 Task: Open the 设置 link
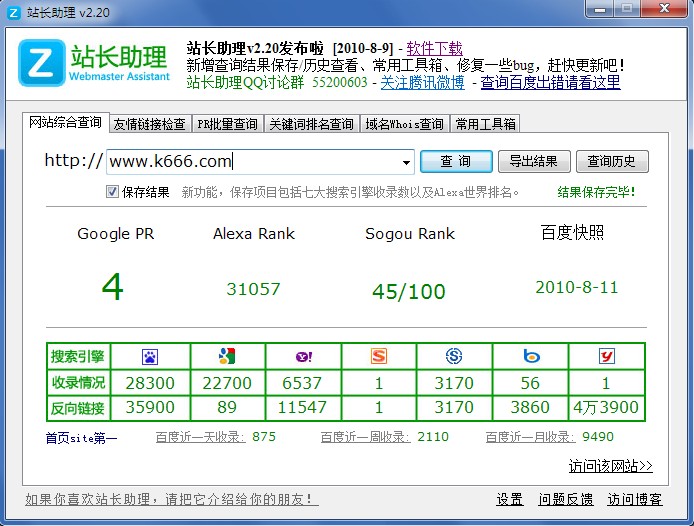point(509,499)
